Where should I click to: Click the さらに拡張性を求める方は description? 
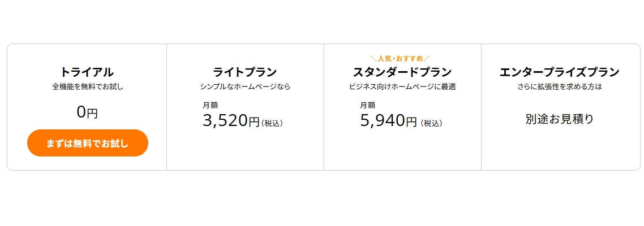click(x=559, y=87)
